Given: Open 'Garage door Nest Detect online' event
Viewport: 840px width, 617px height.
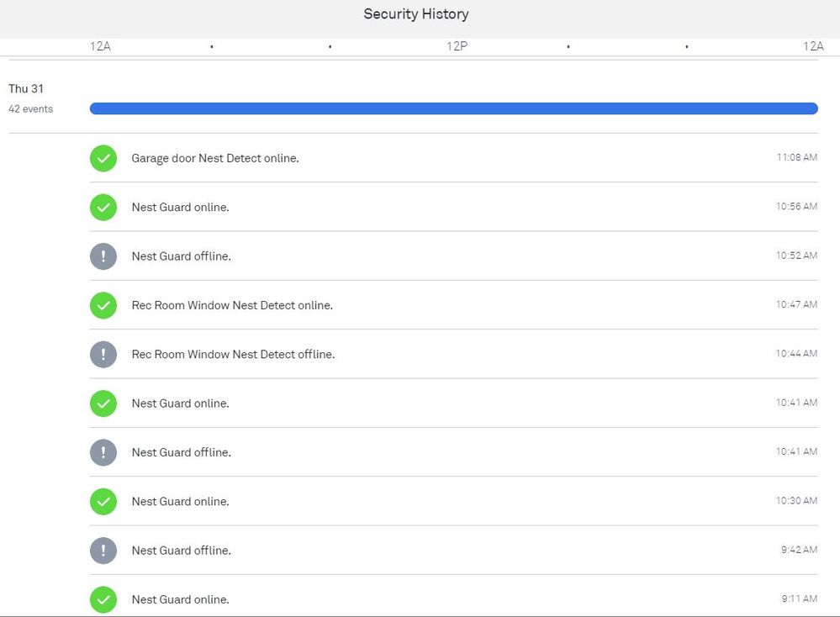Looking at the screenshot, I should click(x=215, y=158).
